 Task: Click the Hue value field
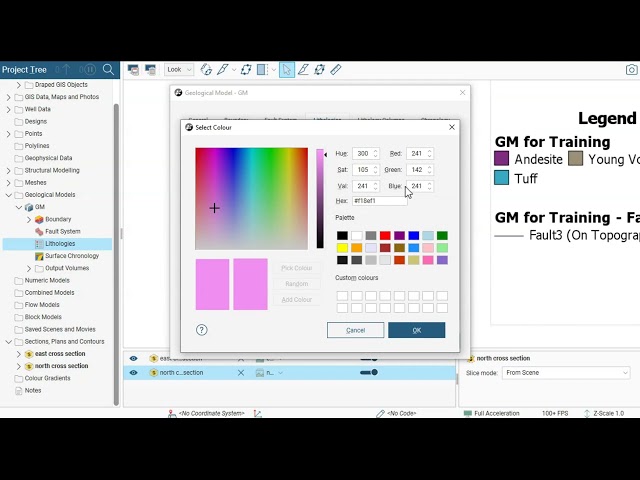click(362, 153)
